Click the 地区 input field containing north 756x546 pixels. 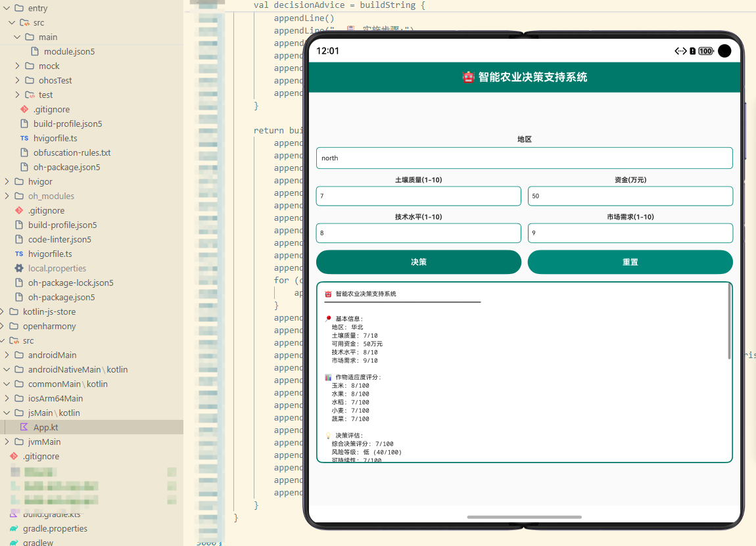click(x=525, y=158)
